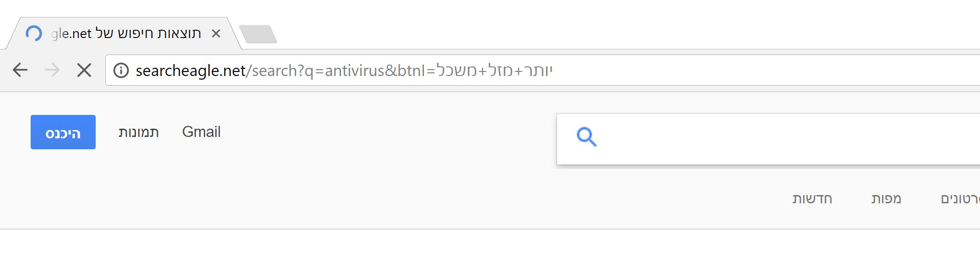Image resolution: width=980 pixels, height=261 pixels.
Task: Click the loading spinner on the tab
Action: click(34, 33)
